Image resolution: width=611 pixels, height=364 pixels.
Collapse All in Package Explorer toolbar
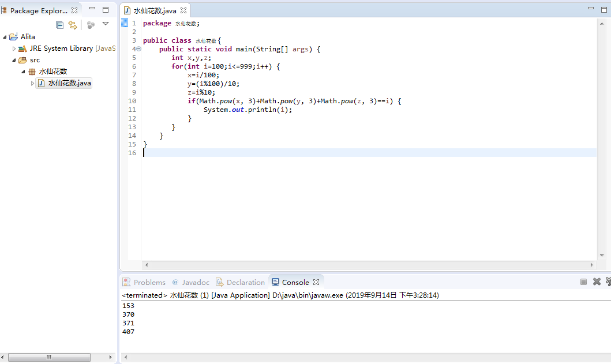[x=59, y=25]
